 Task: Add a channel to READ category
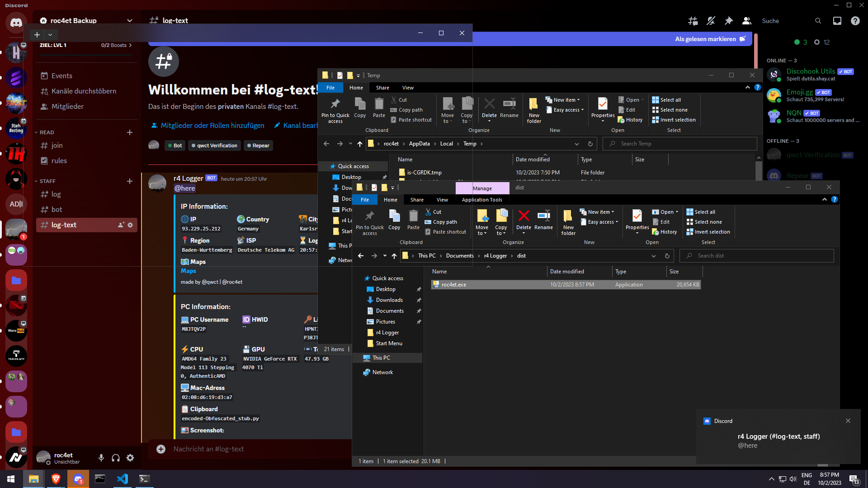coord(130,132)
